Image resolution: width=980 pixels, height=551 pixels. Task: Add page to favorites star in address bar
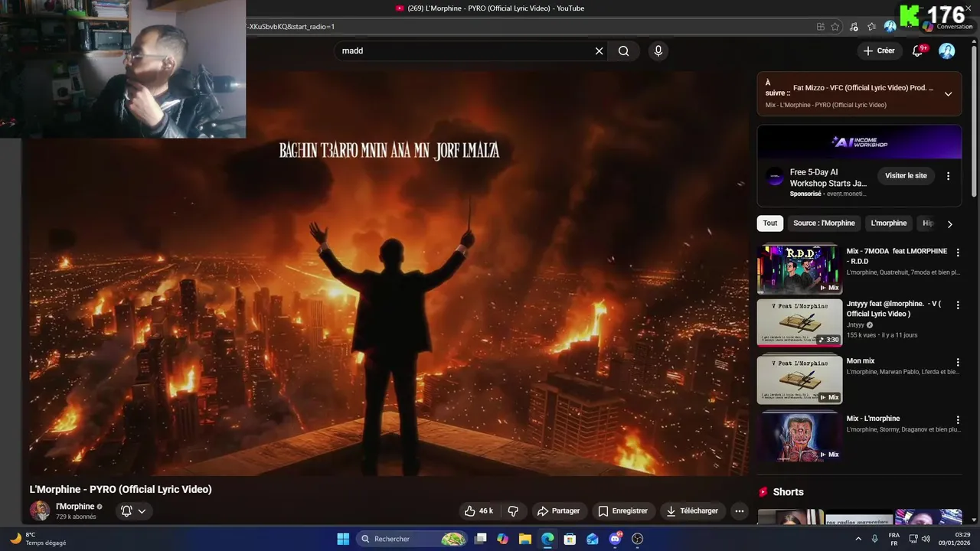[835, 27]
